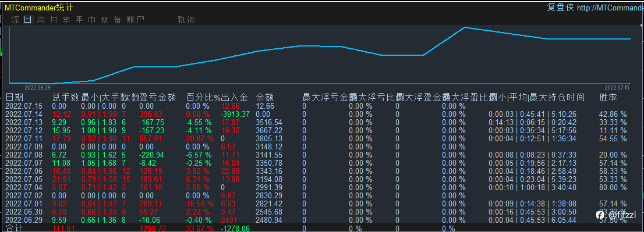644x232 pixels.
Task: Click the blue balance curve peak
Action: coord(465,27)
